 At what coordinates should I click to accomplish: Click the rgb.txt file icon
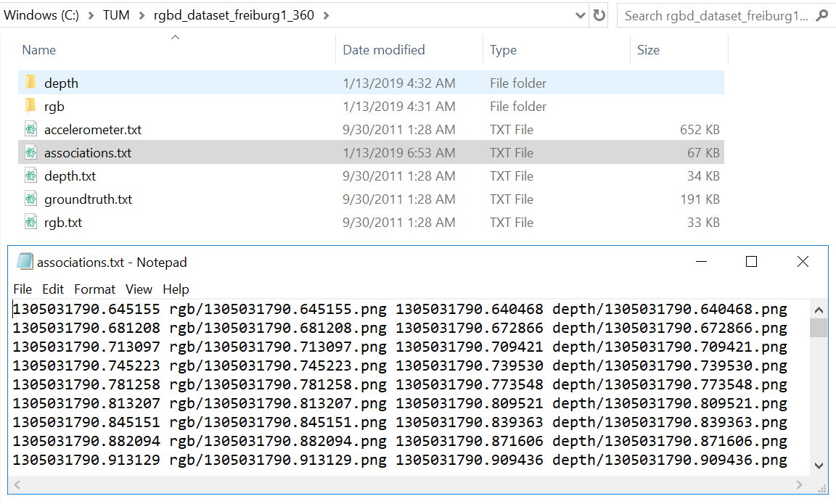(30, 223)
